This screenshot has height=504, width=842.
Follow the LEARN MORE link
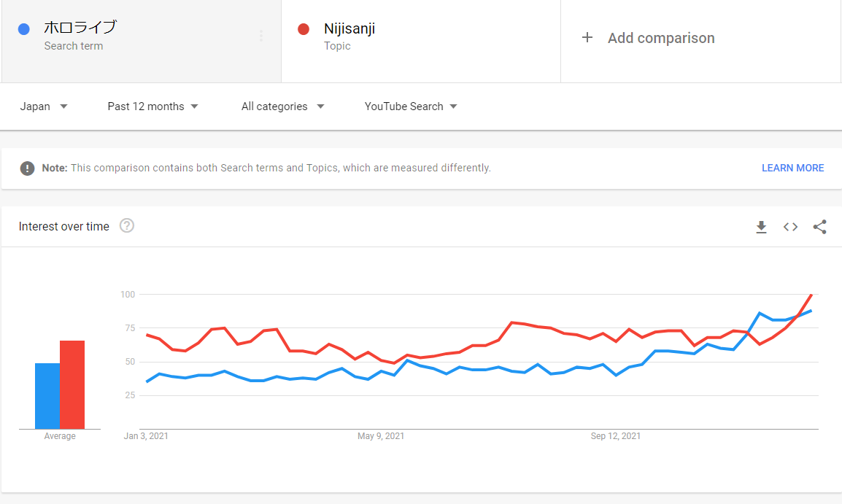pyautogui.click(x=792, y=168)
